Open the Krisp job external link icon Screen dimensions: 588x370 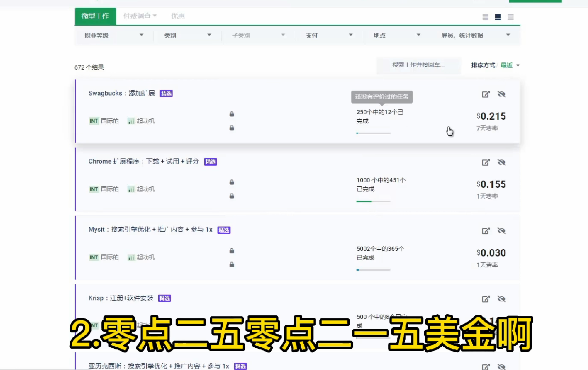click(x=486, y=299)
